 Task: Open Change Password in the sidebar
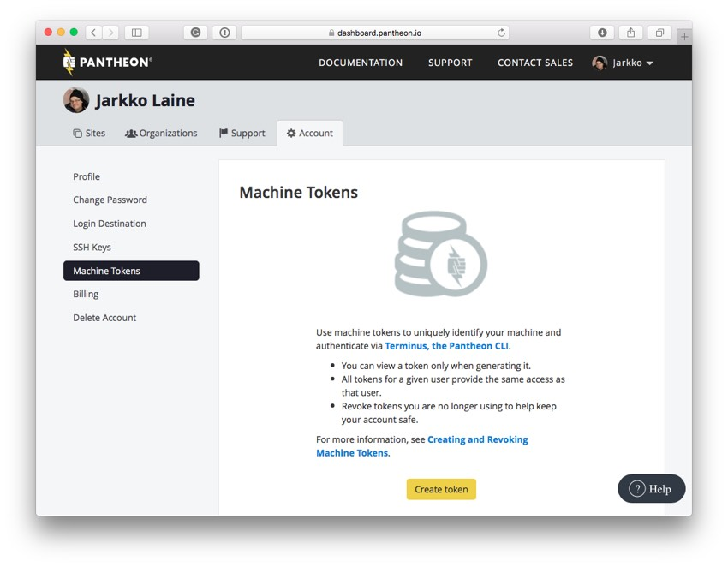(110, 200)
